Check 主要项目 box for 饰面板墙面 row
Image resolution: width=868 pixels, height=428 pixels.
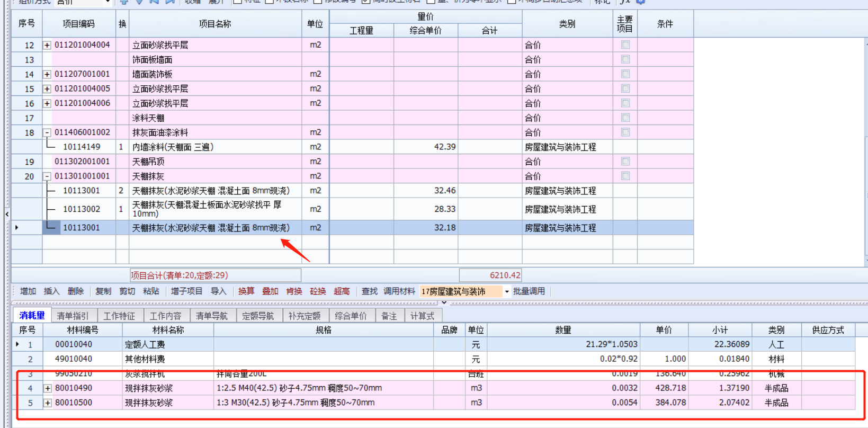coord(625,59)
